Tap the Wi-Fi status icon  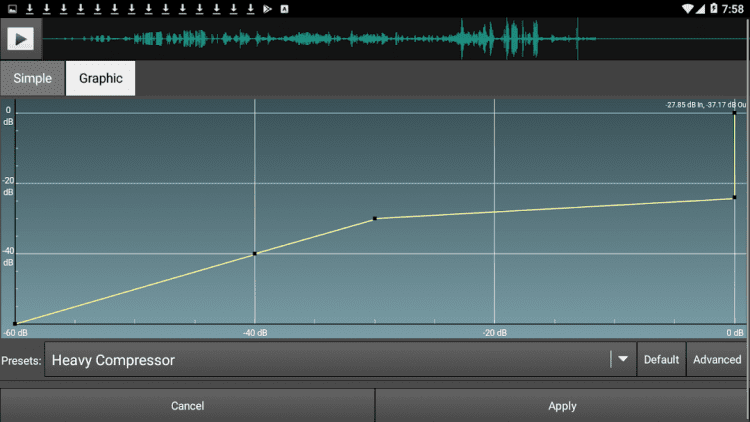pyautogui.click(x=689, y=8)
